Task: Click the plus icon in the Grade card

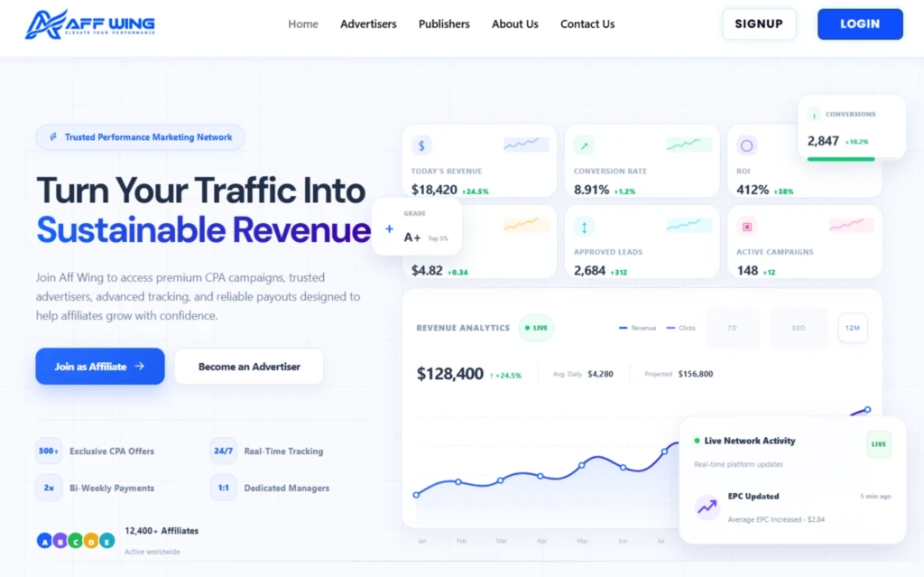Action: [389, 229]
